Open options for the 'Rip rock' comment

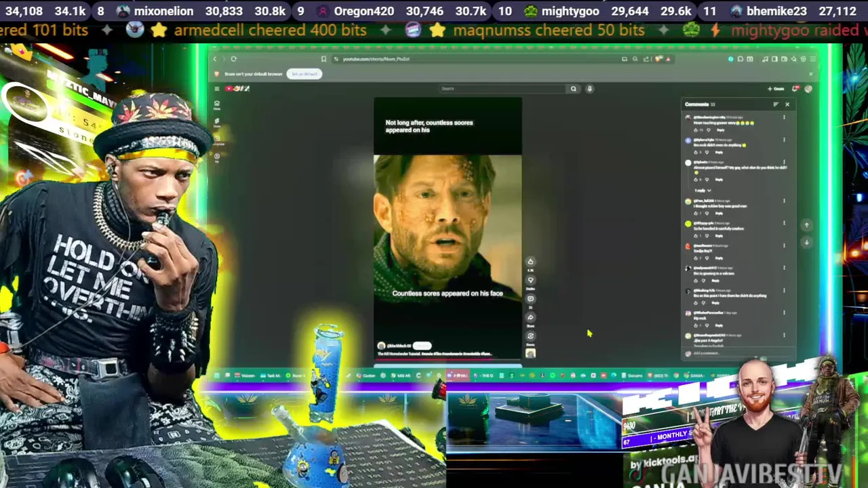pyautogui.click(x=785, y=312)
